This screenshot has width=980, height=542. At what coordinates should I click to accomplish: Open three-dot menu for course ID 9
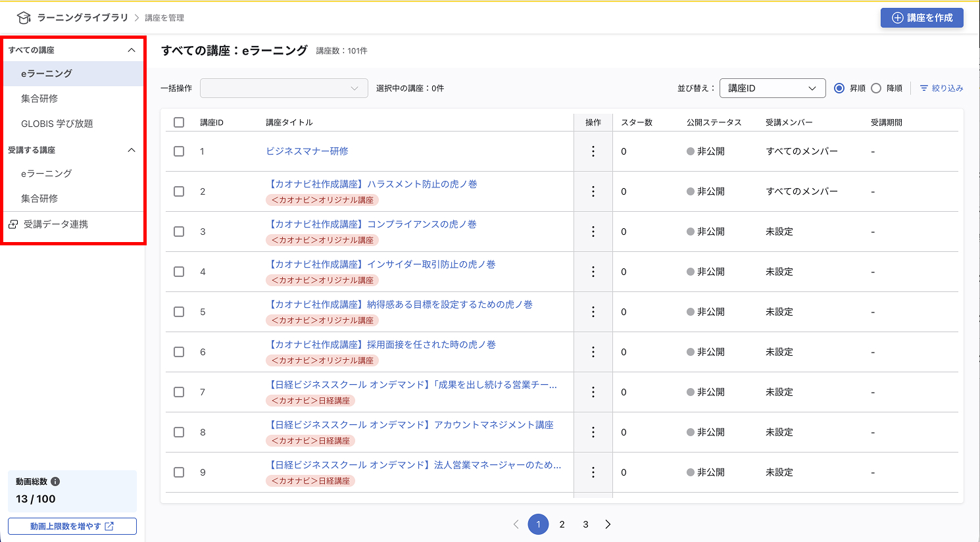(593, 472)
